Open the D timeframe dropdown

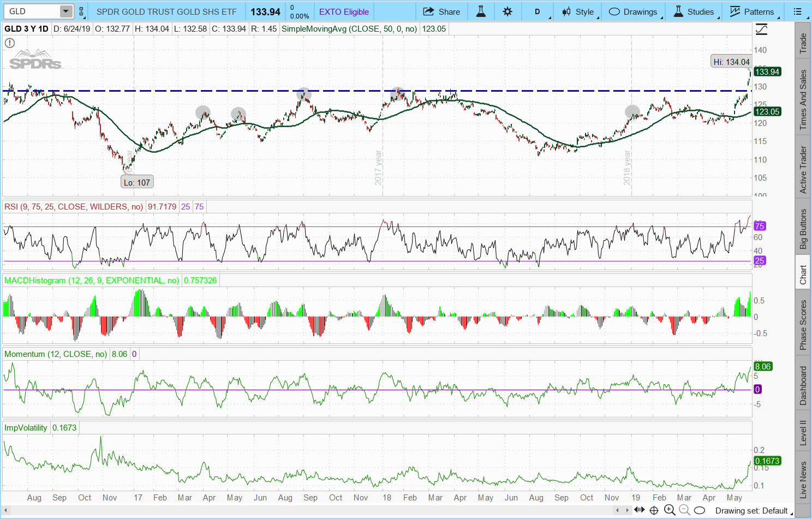(x=538, y=11)
